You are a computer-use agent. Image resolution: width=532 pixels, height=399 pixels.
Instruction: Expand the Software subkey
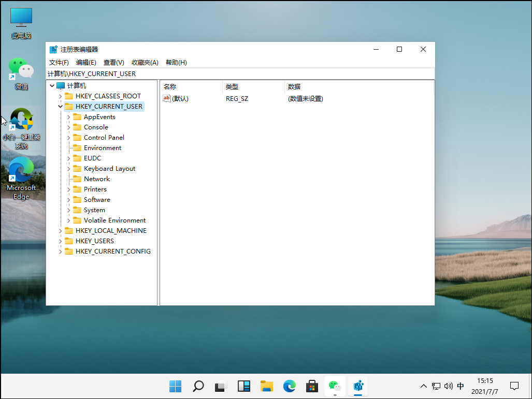pyautogui.click(x=69, y=199)
